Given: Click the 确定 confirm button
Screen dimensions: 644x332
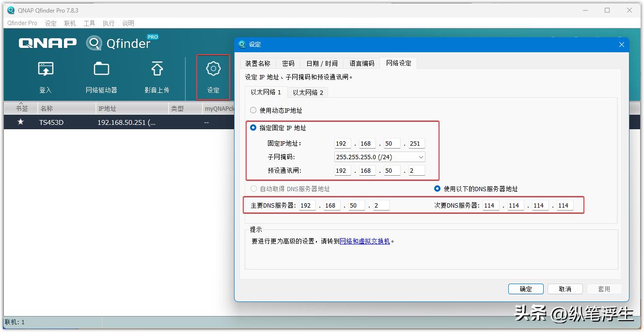Looking at the screenshot, I should 526,288.
